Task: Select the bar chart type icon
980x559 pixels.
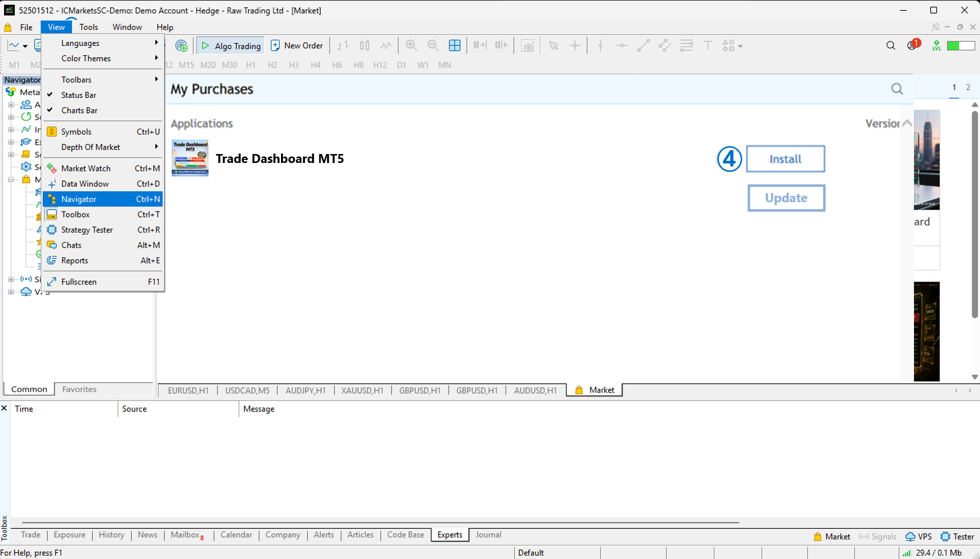Action: pos(343,46)
